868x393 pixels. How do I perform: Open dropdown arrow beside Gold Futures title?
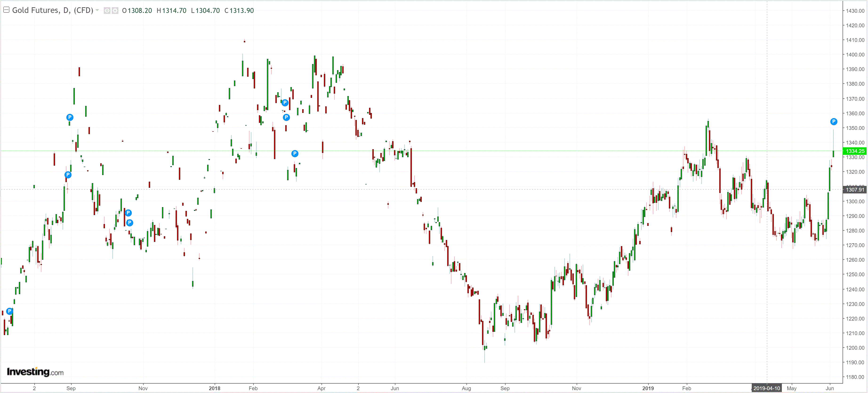[97, 10]
